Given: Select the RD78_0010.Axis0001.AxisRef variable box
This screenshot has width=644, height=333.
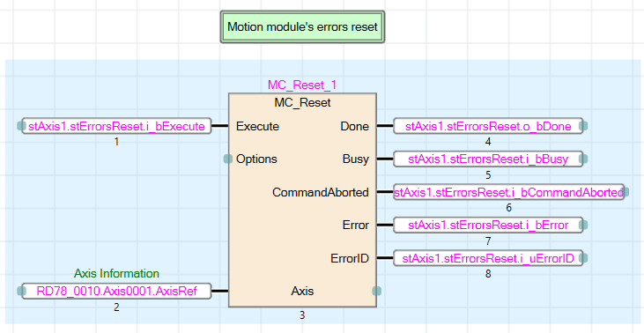Looking at the screenshot, I should coord(116,291).
